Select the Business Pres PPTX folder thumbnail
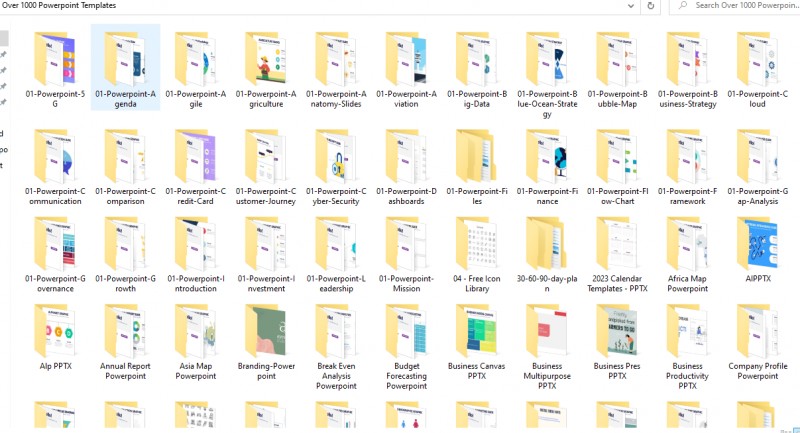Screen dimensions: 800x433 617,331
